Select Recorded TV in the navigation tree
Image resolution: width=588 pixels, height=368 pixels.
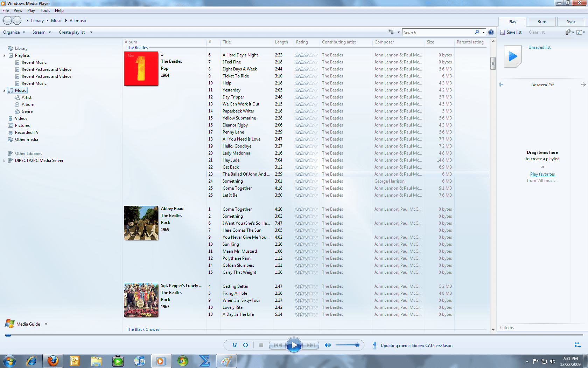(x=27, y=132)
